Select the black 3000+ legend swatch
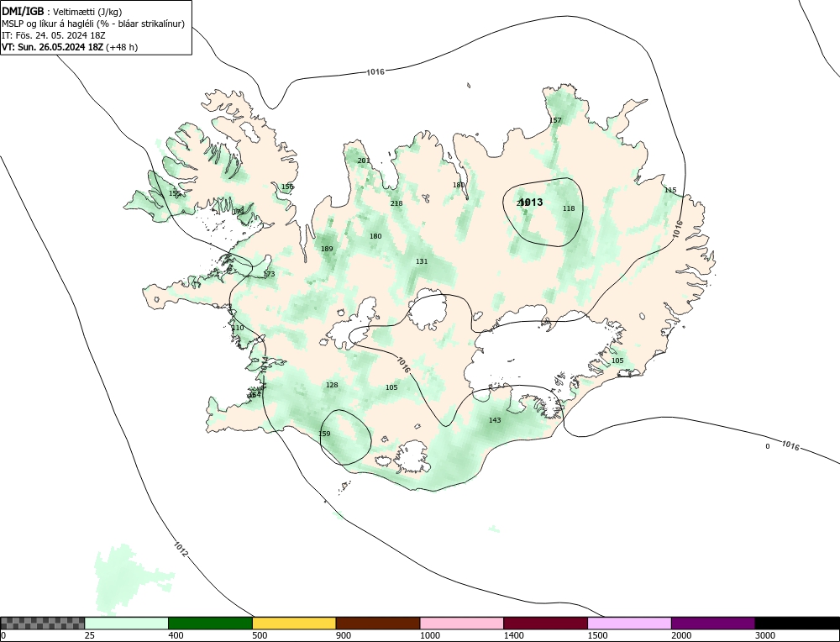 (797, 623)
